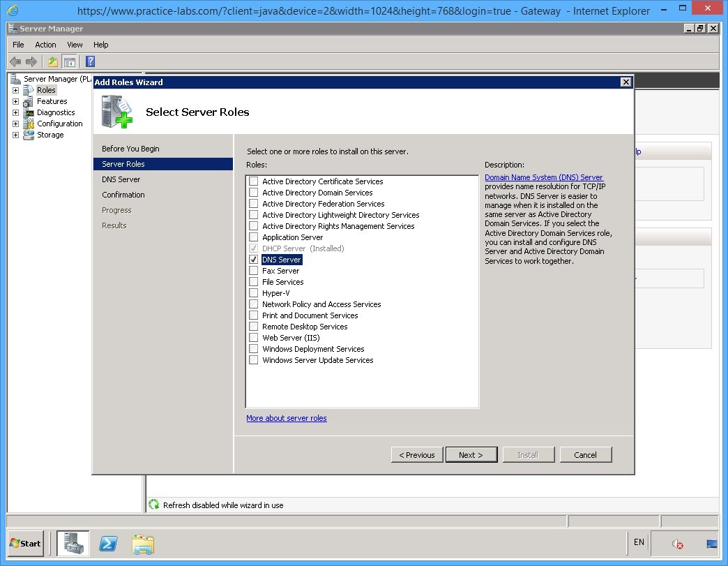This screenshot has width=728, height=566.
Task: Enable the Active Directory Domain Services role
Action: pos(254,192)
